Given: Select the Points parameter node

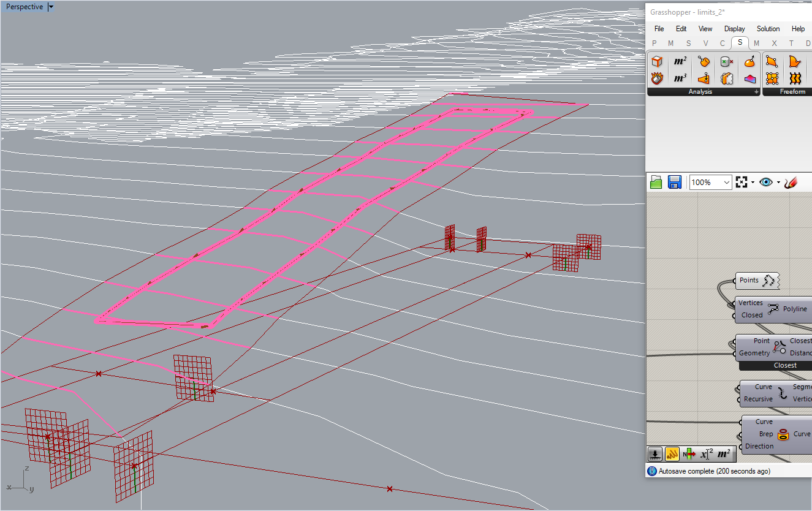Looking at the screenshot, I should tap(757, 281).
